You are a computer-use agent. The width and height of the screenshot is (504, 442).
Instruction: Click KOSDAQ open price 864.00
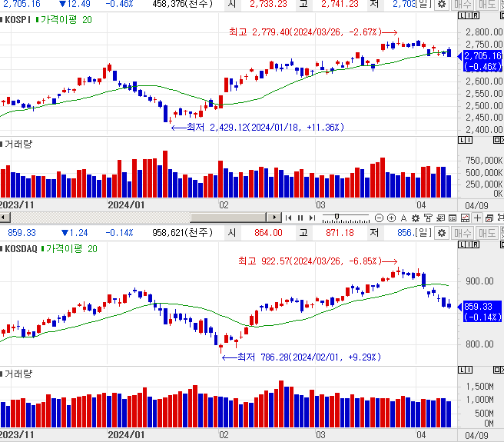pos(268,232)
